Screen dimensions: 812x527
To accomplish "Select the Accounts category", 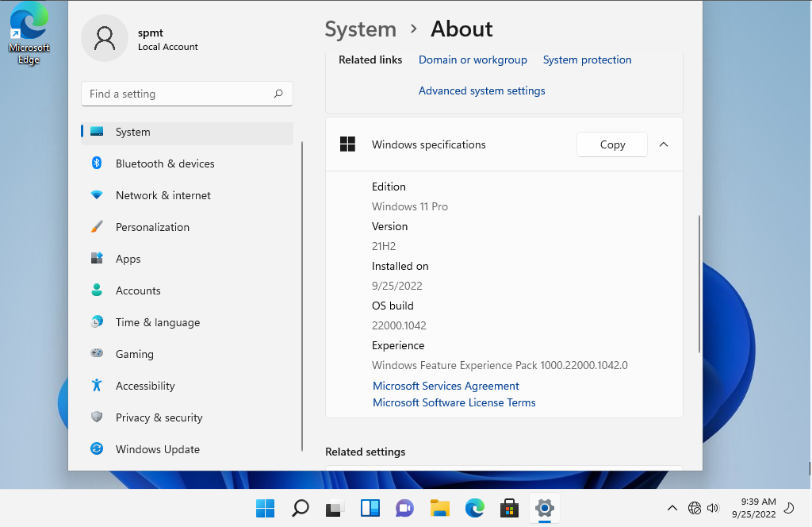I will pyautogui.click(x=138, y=290).
